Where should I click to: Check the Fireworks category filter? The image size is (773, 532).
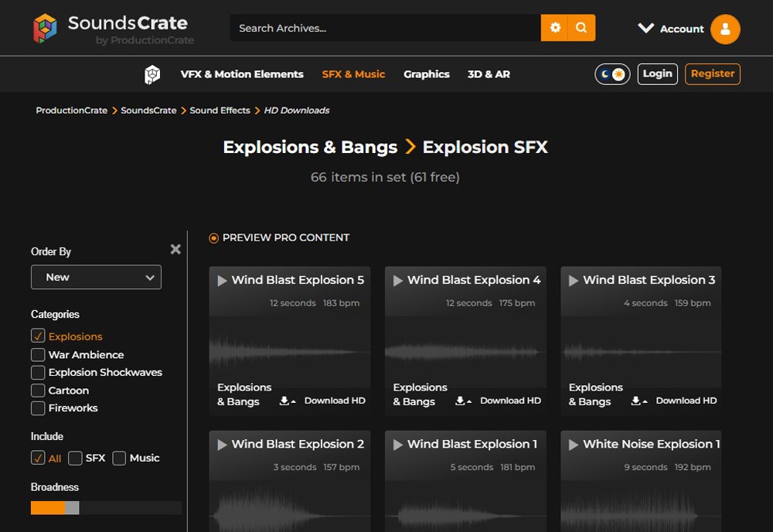[36, 408]
